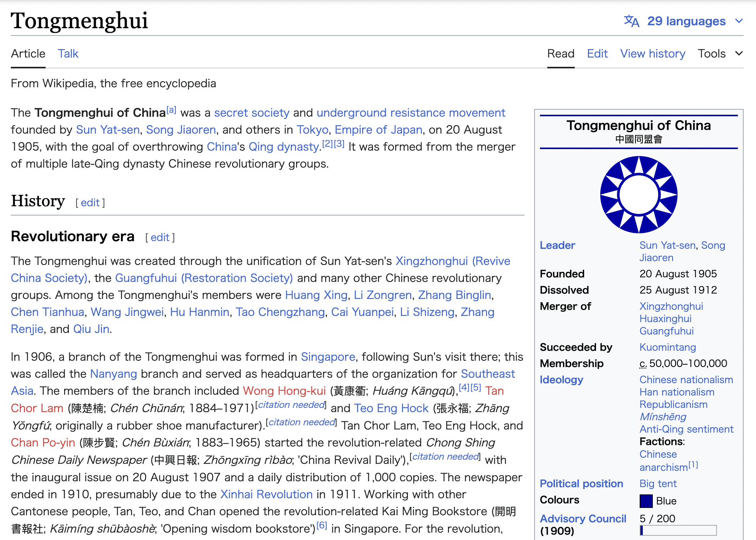Viewport: 756px width, 540px height.
Task: Select the Read tab
Action: 561,53
